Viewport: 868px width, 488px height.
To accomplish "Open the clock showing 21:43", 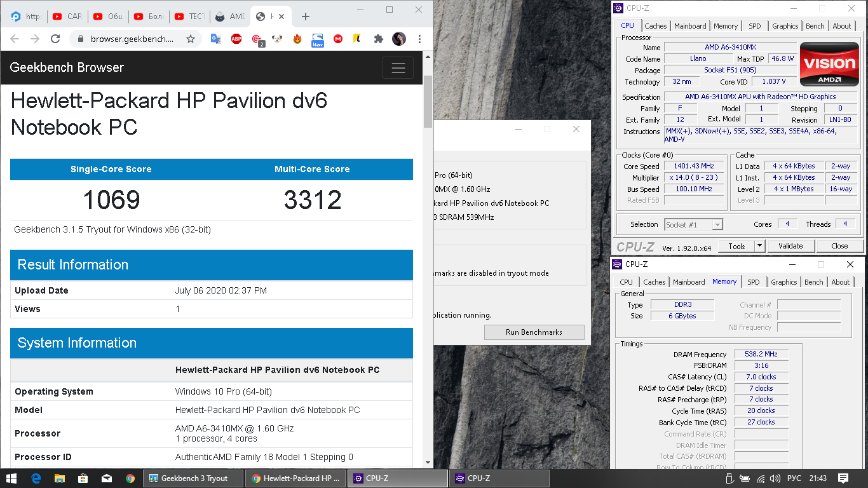I will [819, 478].
